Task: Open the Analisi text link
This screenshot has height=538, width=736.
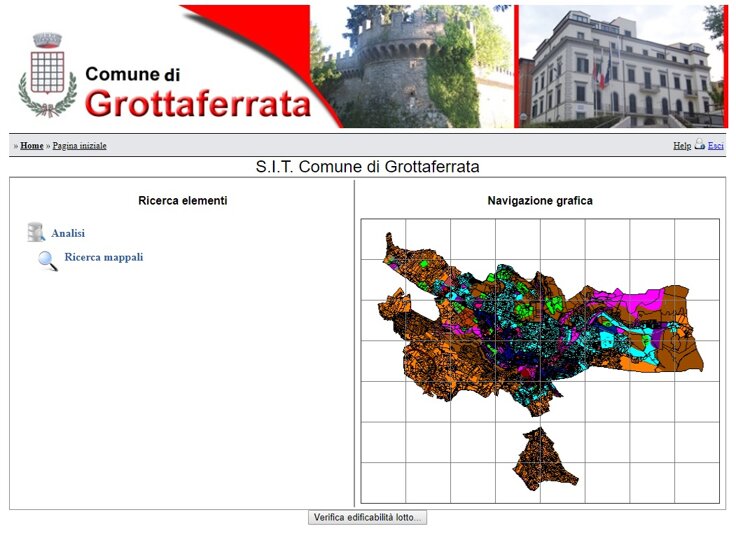Action: [68, 233]
